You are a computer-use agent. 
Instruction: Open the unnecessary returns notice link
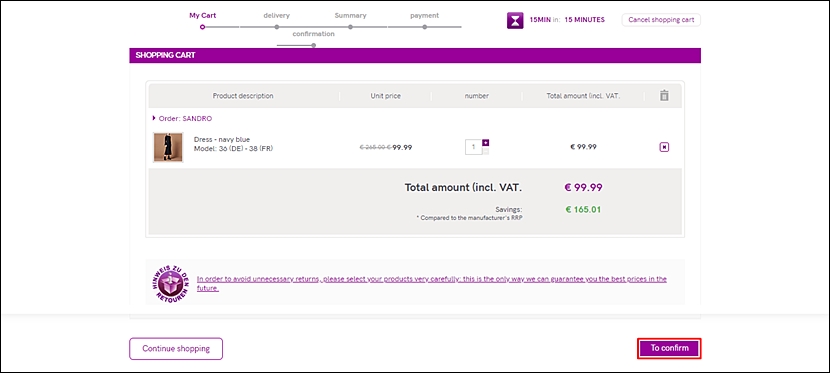[431, 284]
